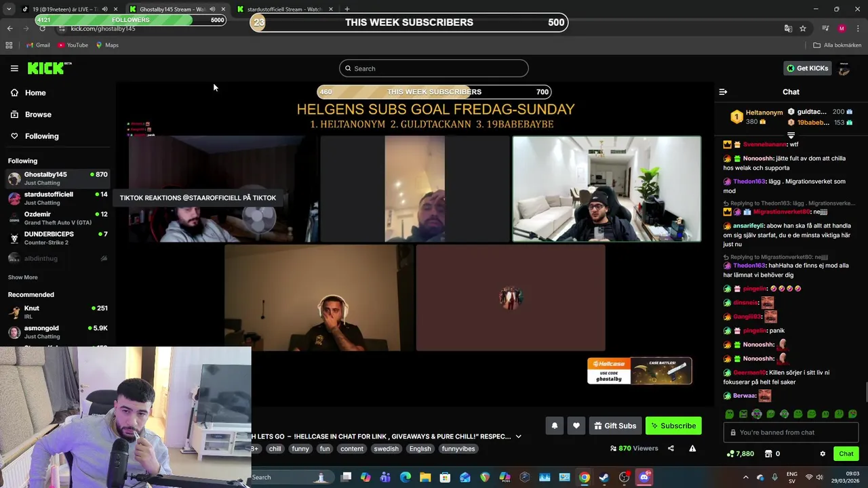Bookmark this page star icon
The height and width of the screenshot is (488, 868).
(x=803, y=28)
